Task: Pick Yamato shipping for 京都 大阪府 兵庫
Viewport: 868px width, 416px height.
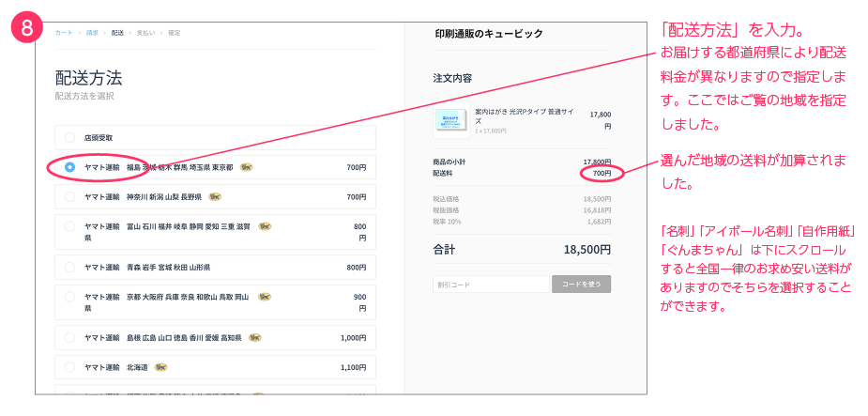Action: pyautogui.click(x=69, y=297)
